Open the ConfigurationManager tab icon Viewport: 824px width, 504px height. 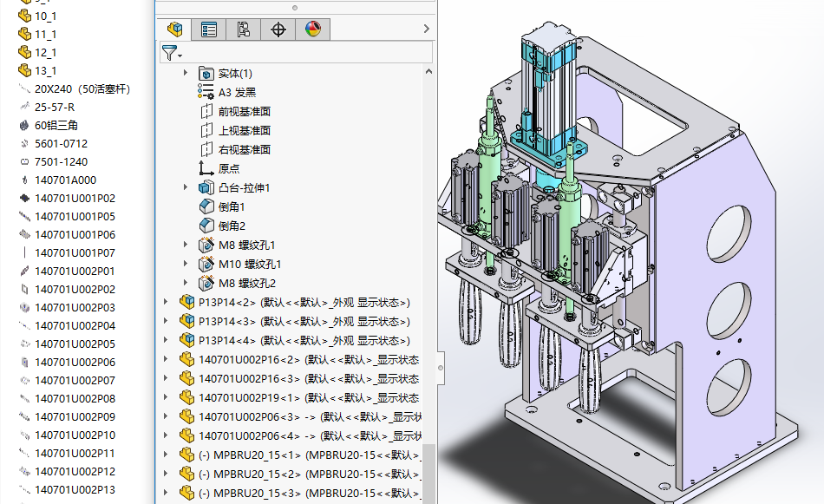tap(244, 29)
